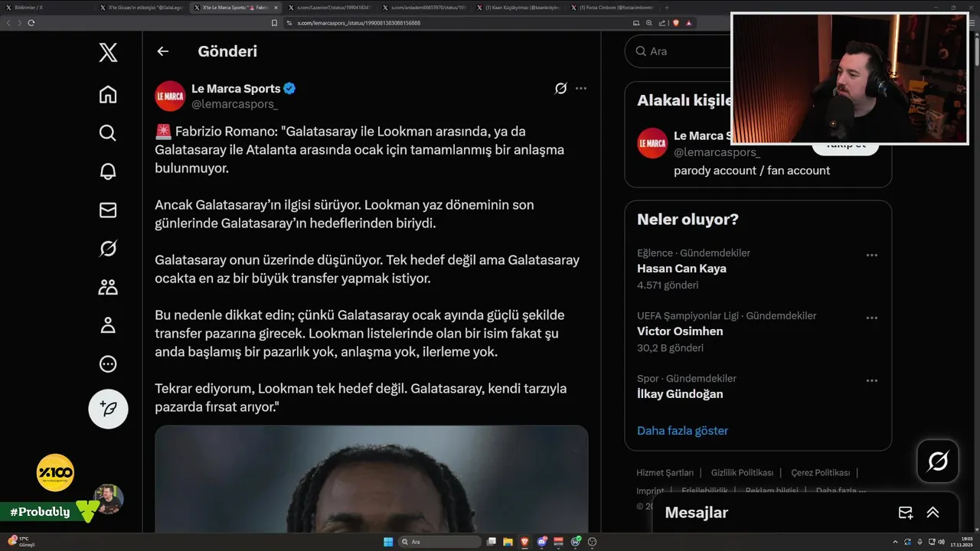The height and width of the screenshot is (551, 980).
Task: Show hidden system tray icons chevron
Action: 896,542
